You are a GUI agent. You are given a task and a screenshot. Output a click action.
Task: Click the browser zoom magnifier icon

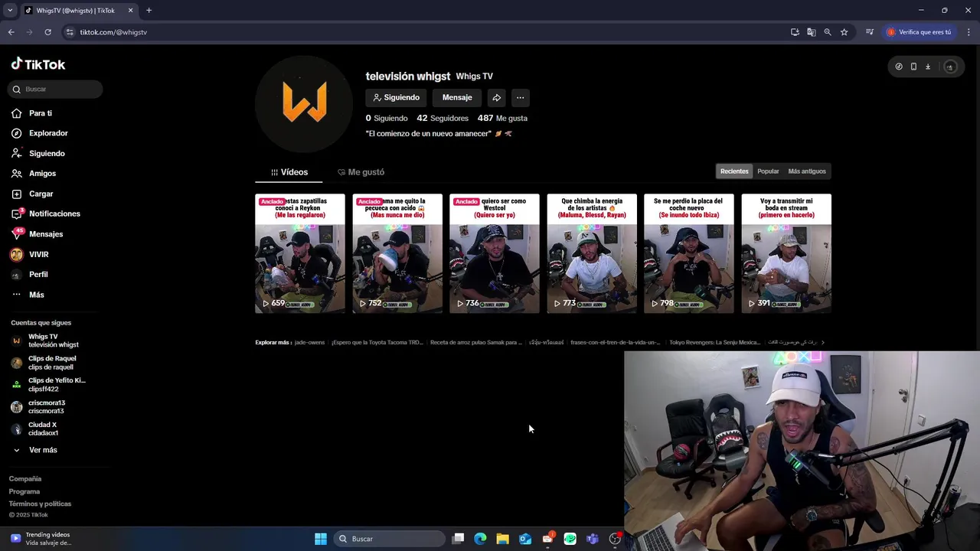[828, 32]
